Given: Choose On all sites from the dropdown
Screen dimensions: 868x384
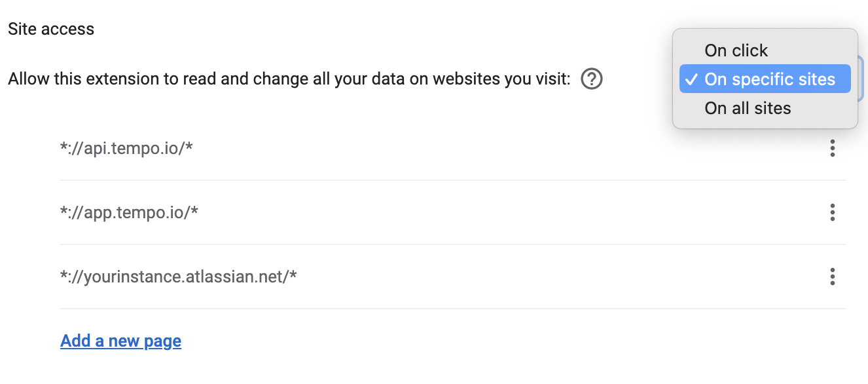Looking at the screenshot, I should point(748,108).
